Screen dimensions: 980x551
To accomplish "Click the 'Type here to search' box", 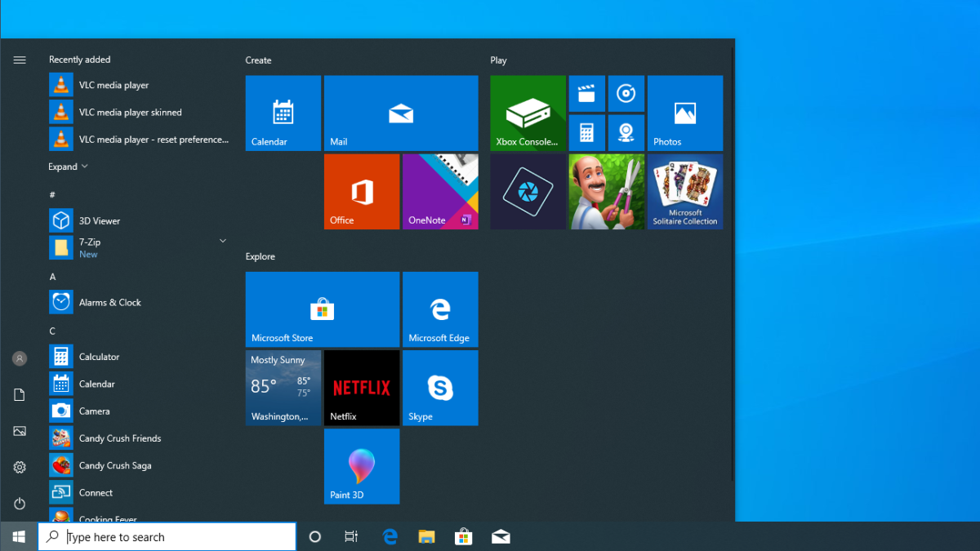I will pyautogui.click(x=167, y=536).
